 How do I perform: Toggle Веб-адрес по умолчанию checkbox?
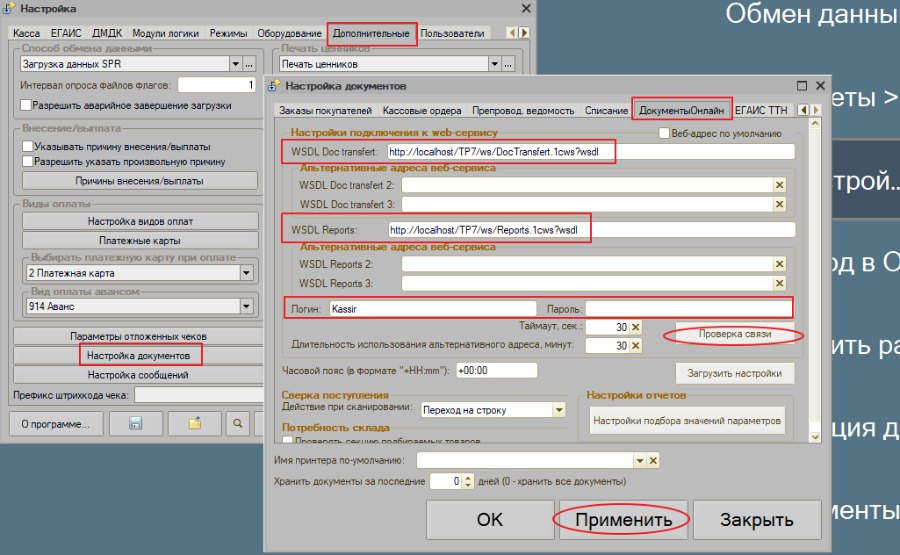(x=664, y=133)
